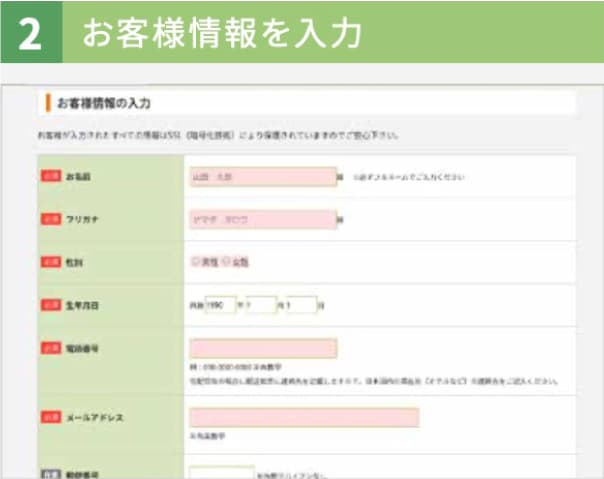The width and height of the screenshot is (604, 479).
Task: Click the 生年月日 row label
Action: [82, 306]
